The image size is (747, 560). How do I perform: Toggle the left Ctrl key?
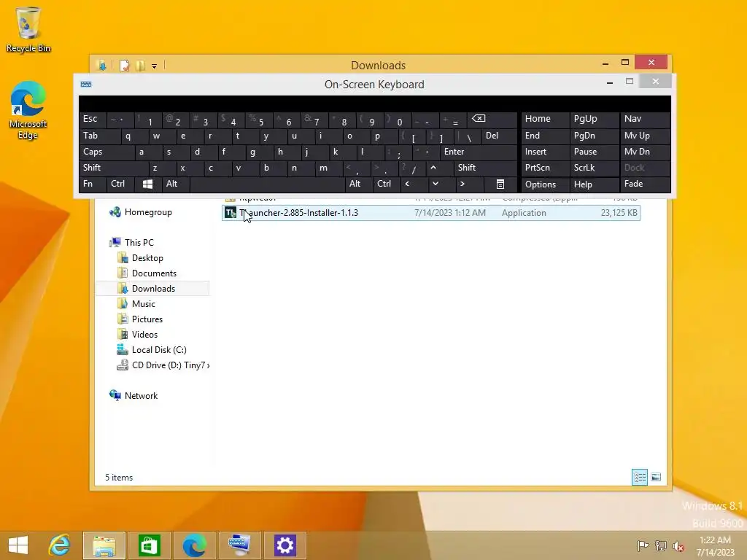(x=120, y=184)
